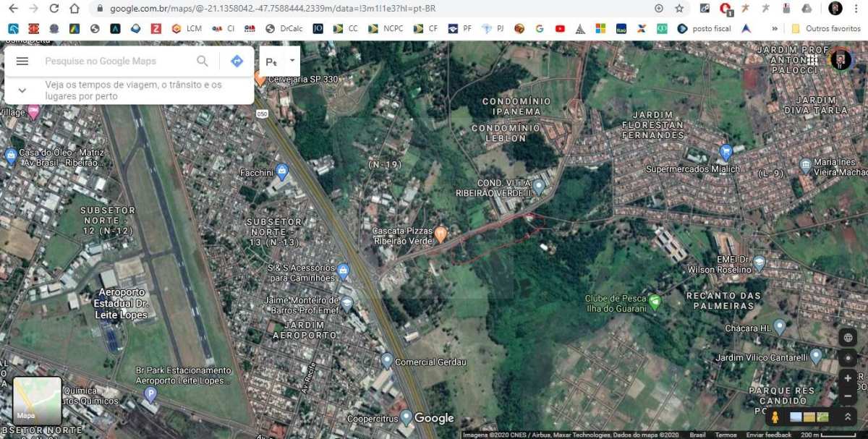Select the Cascata Pizzas Ribeirão Verde marker
The height and width of the screenshot is (439, 868).
tap(441, 233)
